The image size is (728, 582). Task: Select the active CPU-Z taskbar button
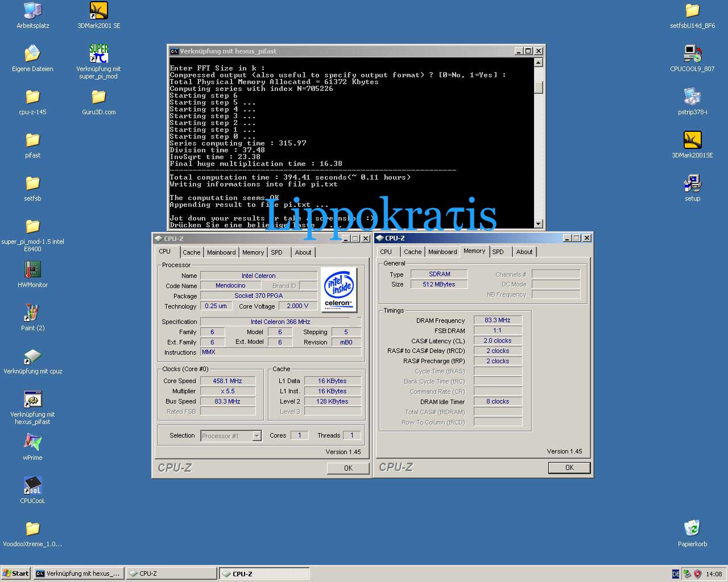(264, 573)
